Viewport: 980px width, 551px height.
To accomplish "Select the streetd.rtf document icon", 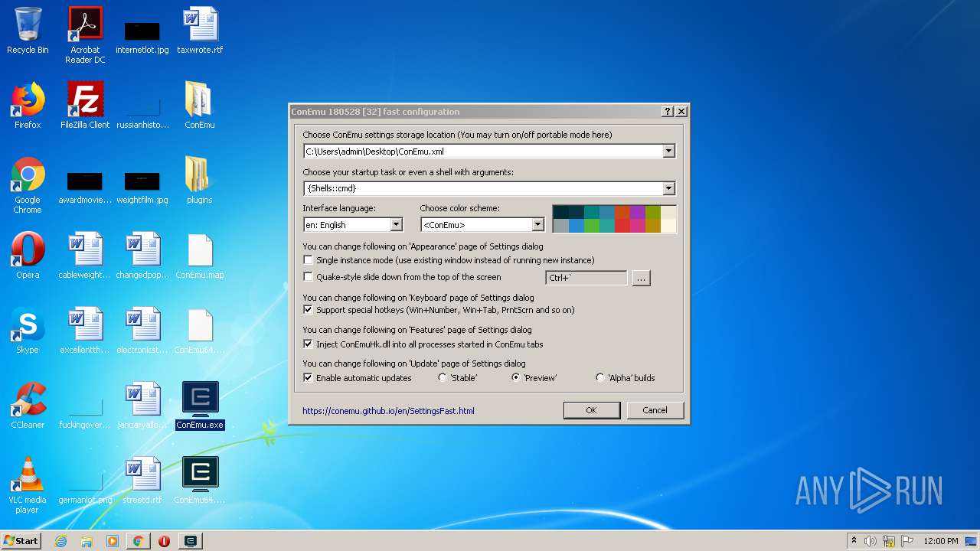I will (x=142, y=481).
